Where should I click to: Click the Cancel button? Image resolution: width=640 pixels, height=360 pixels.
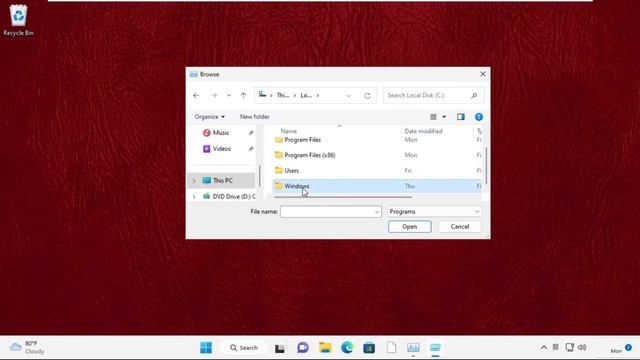460,227
